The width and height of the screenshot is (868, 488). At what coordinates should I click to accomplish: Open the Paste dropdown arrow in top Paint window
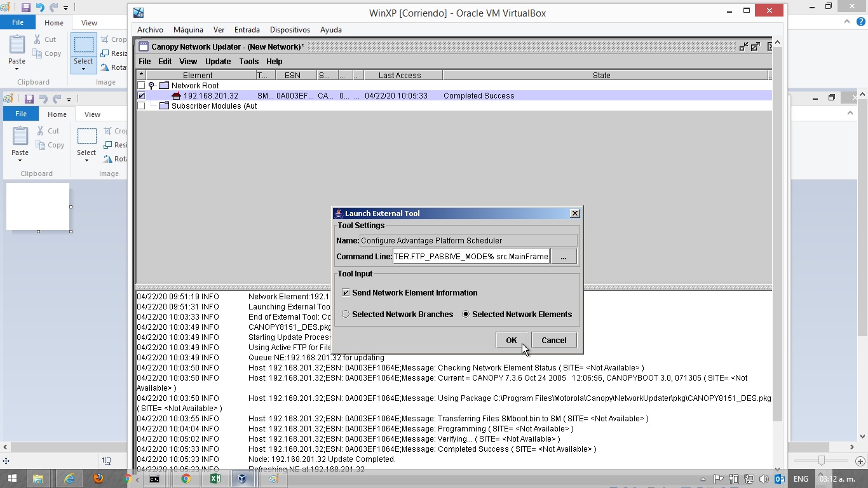pyautogui.click(x=17, y=69)
